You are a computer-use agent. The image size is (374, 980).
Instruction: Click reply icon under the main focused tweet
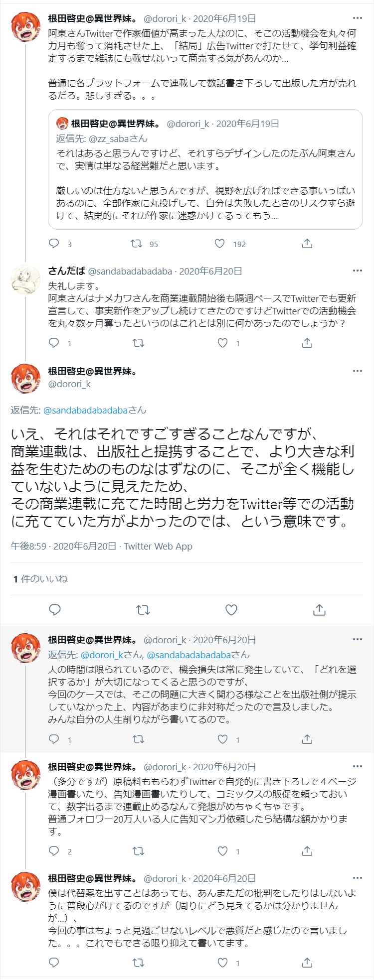55,610
